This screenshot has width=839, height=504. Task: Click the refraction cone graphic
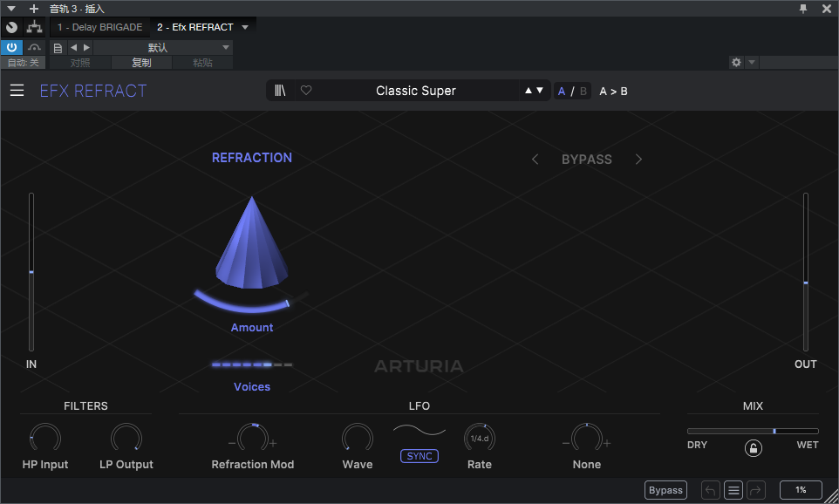252,243
